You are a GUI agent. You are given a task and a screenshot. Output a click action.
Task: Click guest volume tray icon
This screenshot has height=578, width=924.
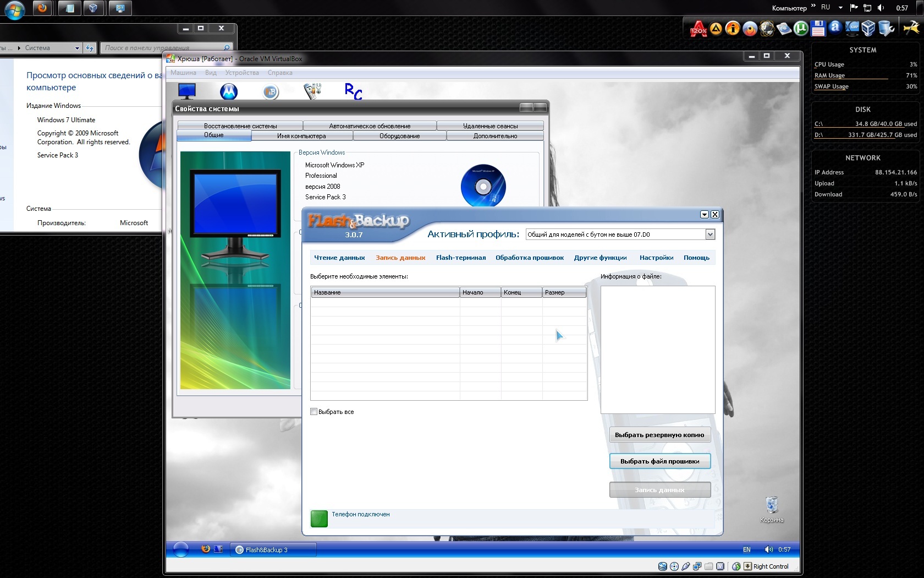(x=769, y=549)
